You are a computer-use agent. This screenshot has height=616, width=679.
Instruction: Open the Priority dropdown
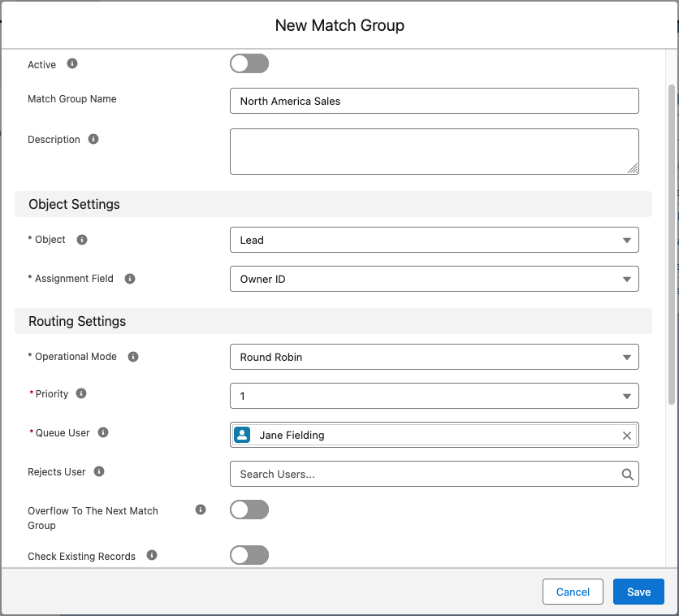point(435,396)
